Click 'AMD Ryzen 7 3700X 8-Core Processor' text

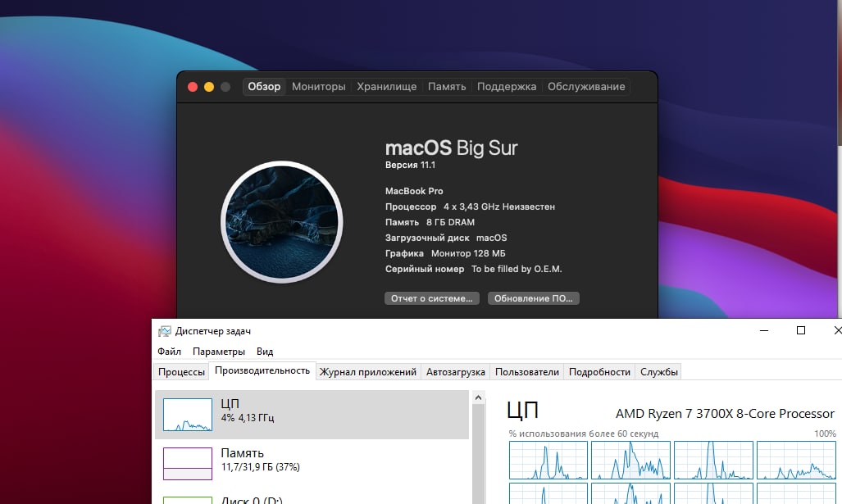(x=725, y=414)
